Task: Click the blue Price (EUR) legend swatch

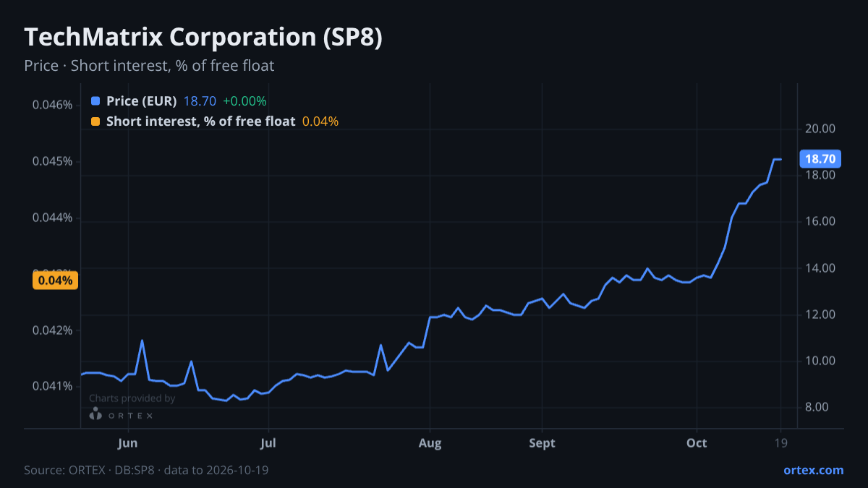Action: coord(95,101)
